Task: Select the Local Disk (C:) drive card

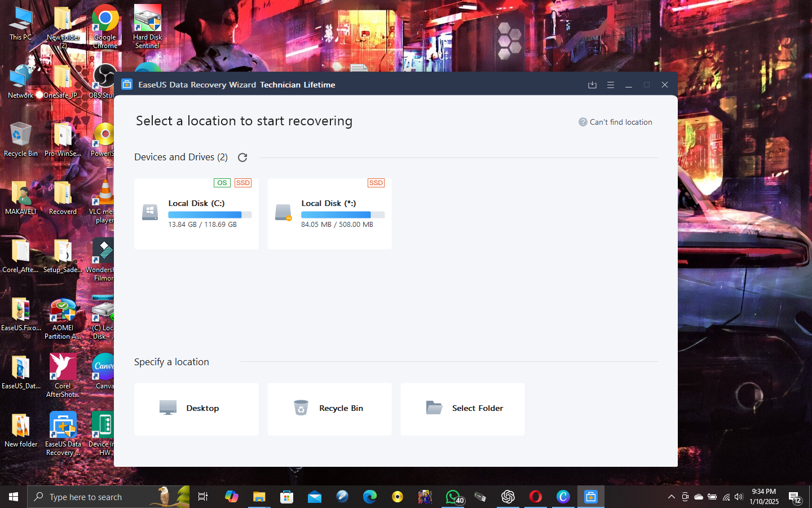Action: coord(196,214)
